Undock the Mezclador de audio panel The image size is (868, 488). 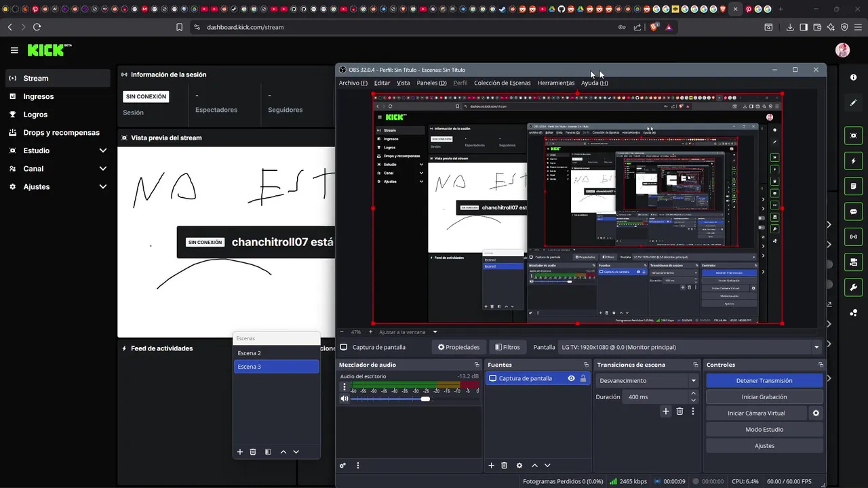(477, 365)
